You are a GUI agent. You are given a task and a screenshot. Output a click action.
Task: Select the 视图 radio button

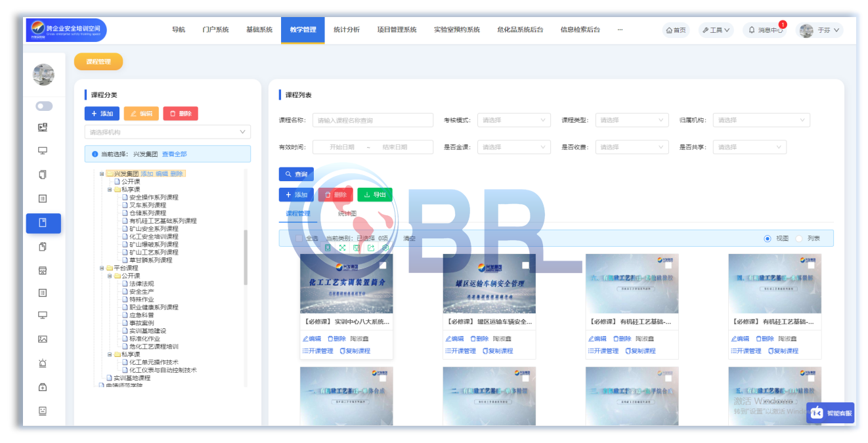pyautogui.click(x=768, y=238)
